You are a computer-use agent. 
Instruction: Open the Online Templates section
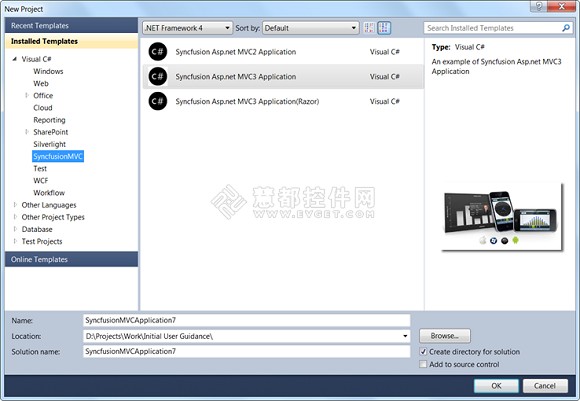coord(71,259)
